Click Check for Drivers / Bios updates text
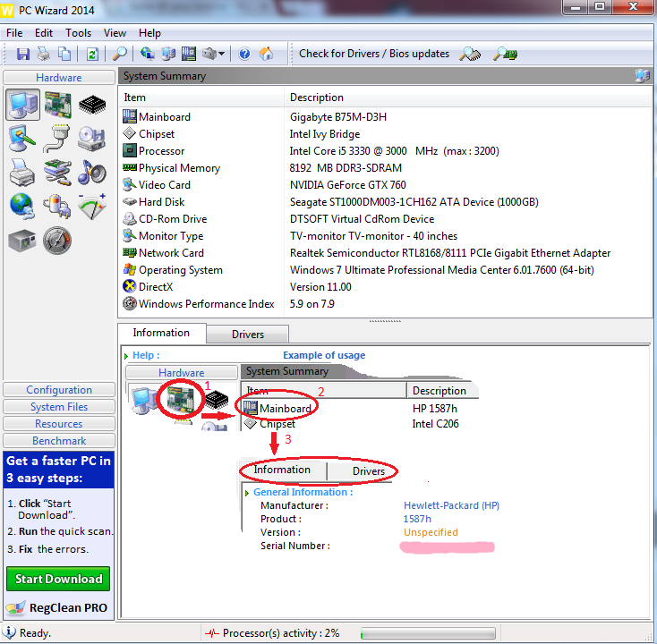The height and width of the screenshot is (644, 657). (374, 54)
